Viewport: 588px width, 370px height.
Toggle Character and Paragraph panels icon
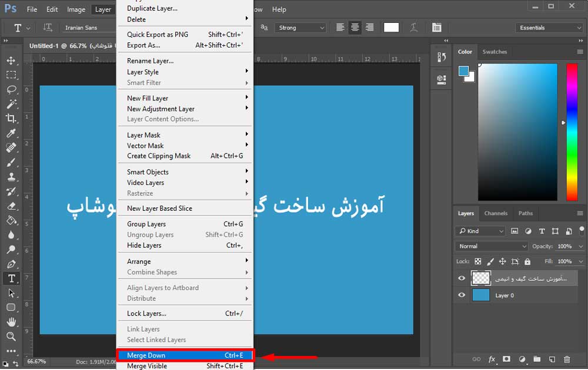click(436, 28)
